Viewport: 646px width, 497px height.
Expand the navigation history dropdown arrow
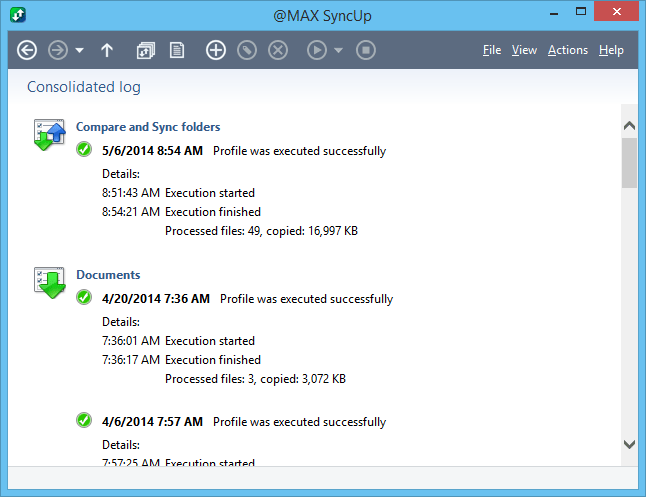pos(79,50)
